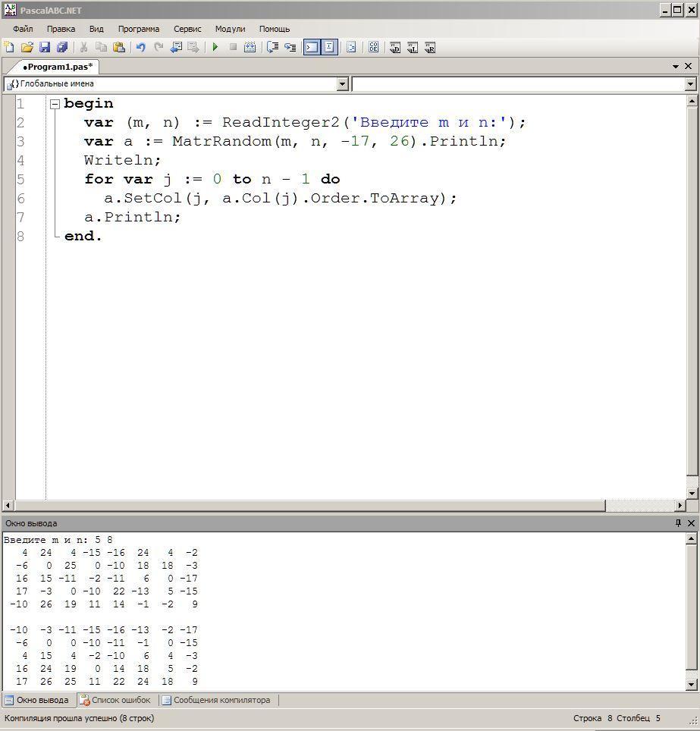Viewport: 700px width, 731px height.
Task: Click the editor horizontal scrollbar thumb
Action: [x=309, y=505]
